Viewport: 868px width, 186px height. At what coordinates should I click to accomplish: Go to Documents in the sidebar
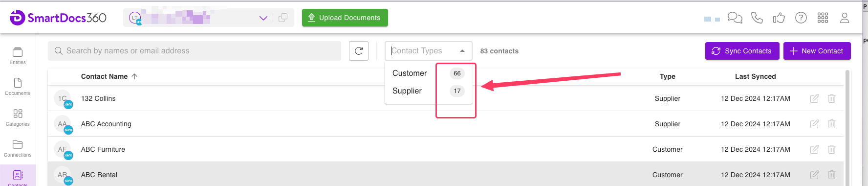click(18, 86)
